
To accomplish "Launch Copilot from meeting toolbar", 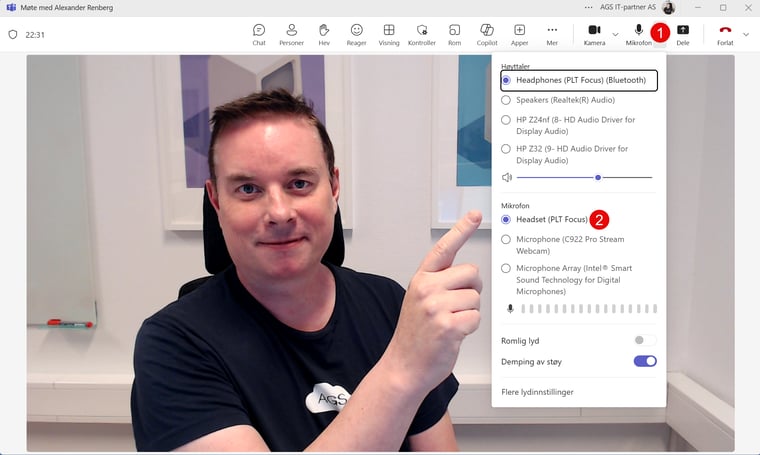I will coord(487,34).
